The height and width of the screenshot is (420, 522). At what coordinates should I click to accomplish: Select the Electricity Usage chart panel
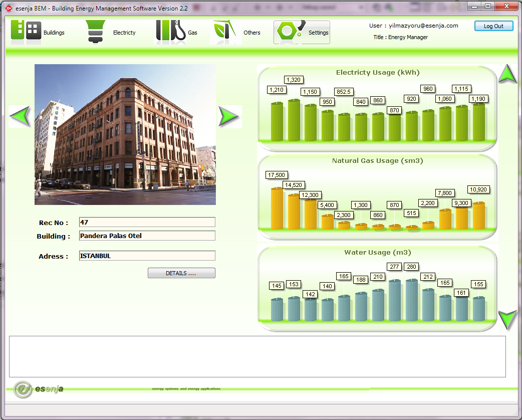[x=377, y=108]
